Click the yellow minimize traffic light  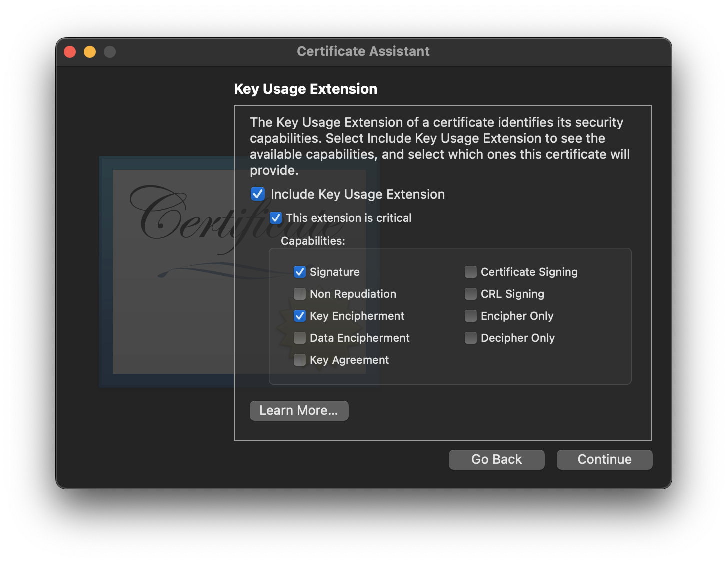(90, 51)
